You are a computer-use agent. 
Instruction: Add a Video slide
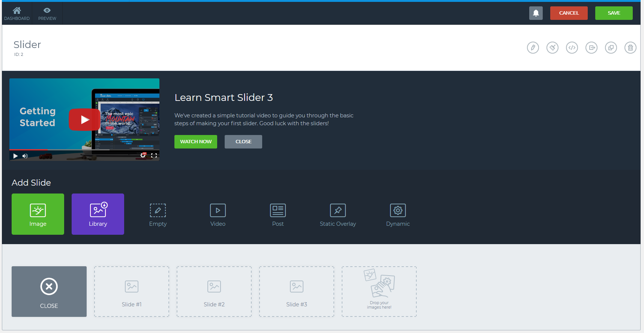click(x=218, y=214)
